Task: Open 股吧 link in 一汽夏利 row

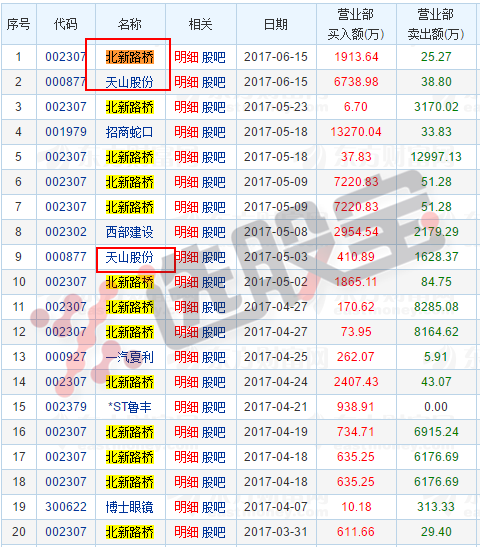Action: pos(213,357)
